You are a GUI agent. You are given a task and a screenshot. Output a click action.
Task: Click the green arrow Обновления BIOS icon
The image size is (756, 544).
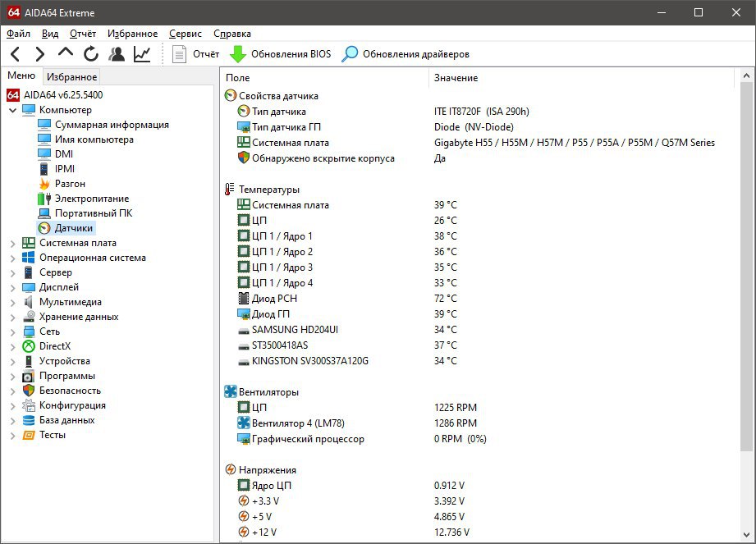point(238,54)
